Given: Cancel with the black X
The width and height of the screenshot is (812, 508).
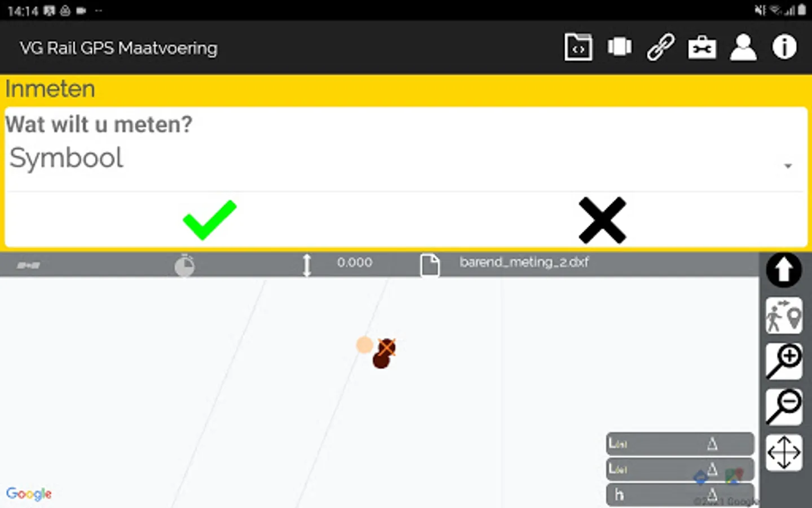Looking at the screenshot, I should 602,220.
